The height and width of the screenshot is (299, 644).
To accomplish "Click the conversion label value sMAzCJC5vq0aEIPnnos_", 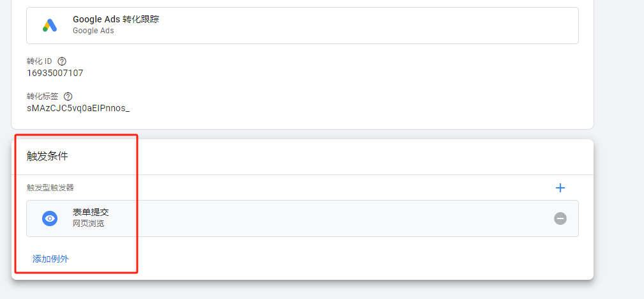I will [78, 108].
